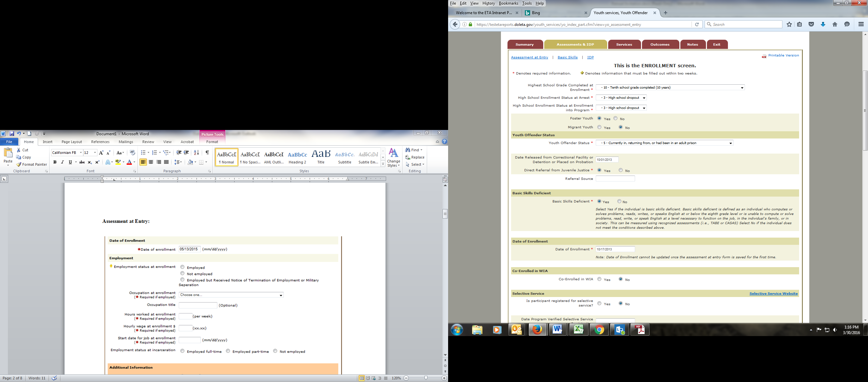Click the Word zoom slider handle
The image size is (868, 382).
click(426, 378)
